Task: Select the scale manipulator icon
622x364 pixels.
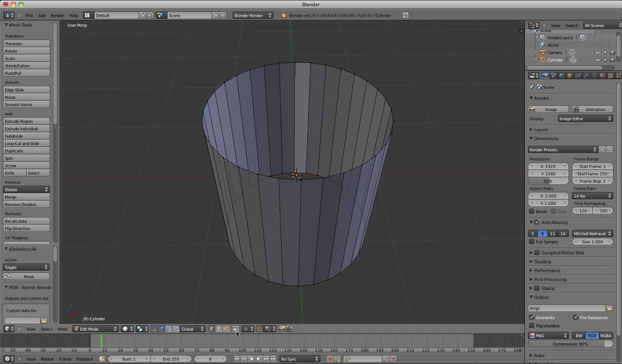Action: point(176,329)
